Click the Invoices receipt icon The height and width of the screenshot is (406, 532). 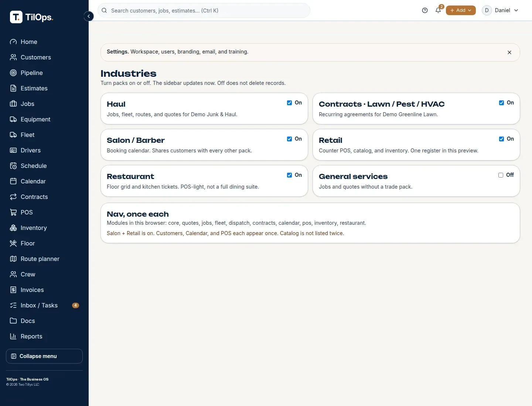pyautogui.click(x=13, y=290)
